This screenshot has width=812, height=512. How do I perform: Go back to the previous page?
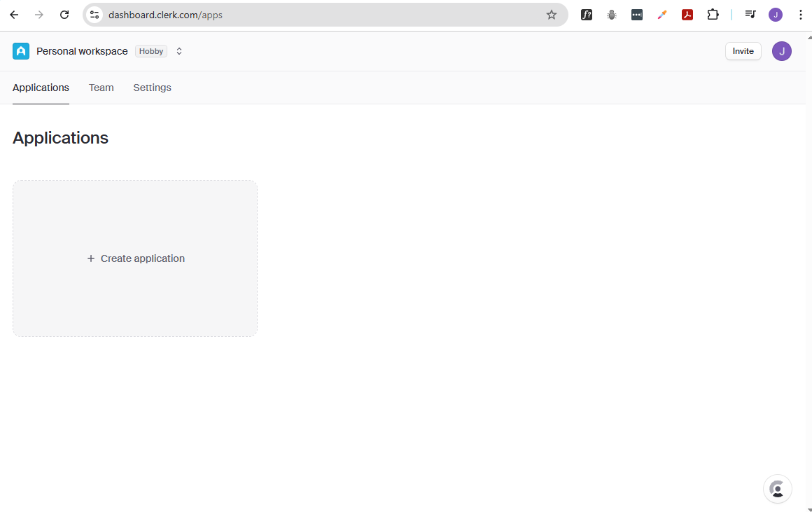pyautogui.click(x=14, y=15)
